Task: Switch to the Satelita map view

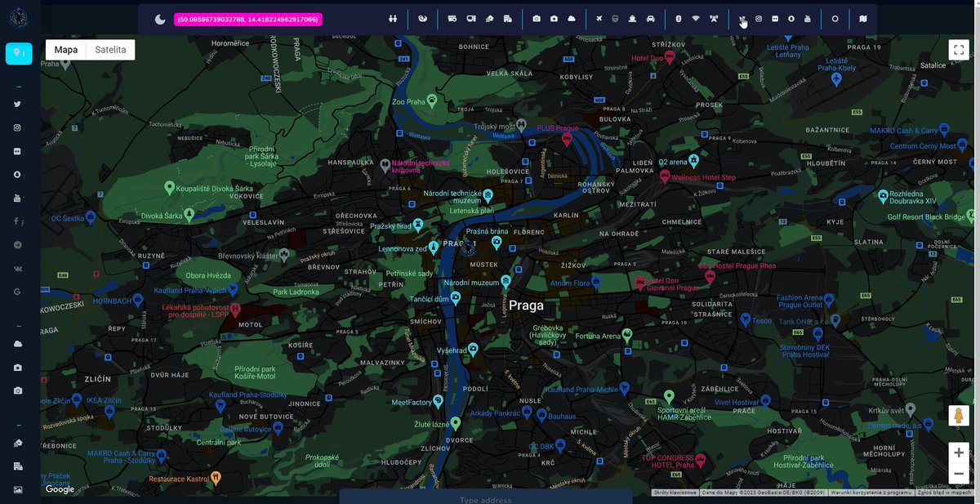Action: [x=110, y=50]
